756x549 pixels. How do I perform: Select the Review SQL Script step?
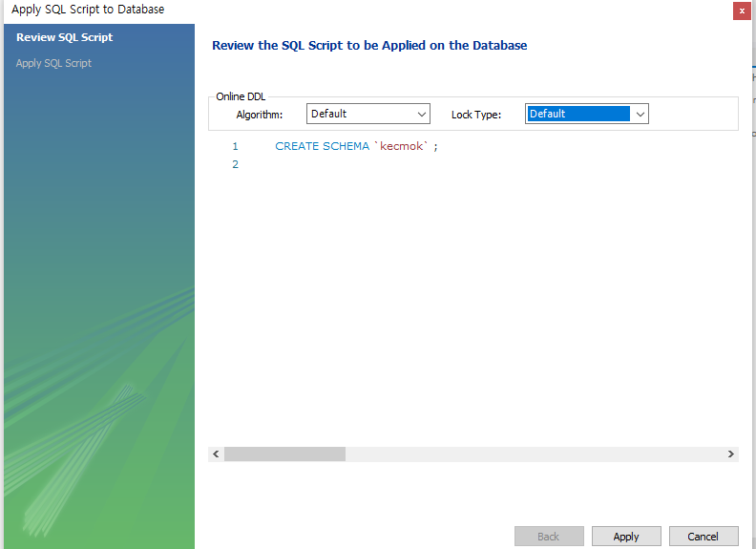pyautogui.click(x=65, y=37)
